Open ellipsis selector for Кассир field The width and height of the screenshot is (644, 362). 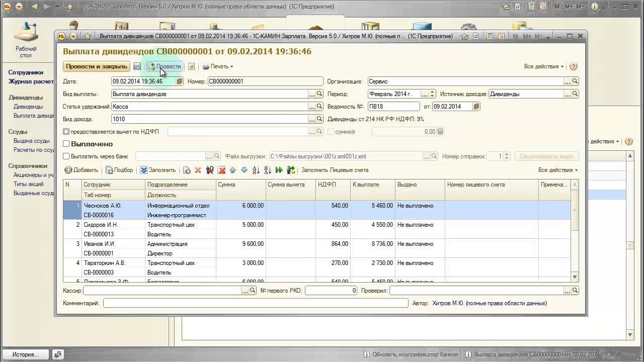click(245, 291)
